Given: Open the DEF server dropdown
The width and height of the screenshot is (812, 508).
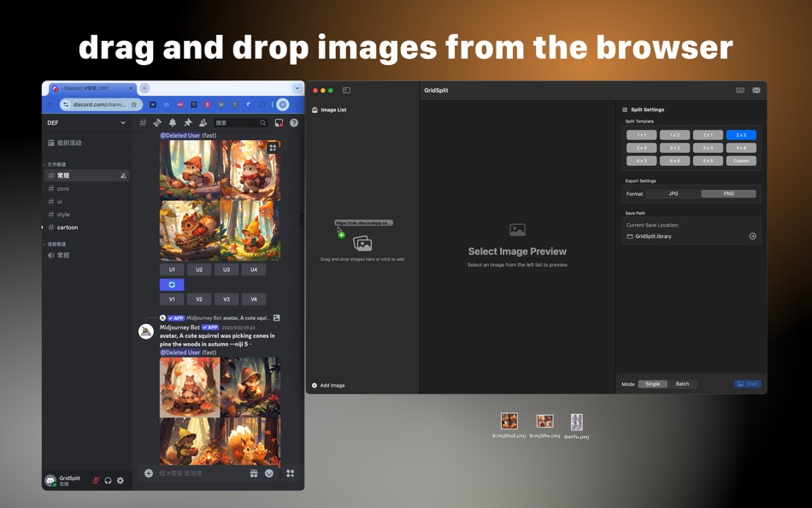Looking at the screenshot, I should tap(85, 123).
